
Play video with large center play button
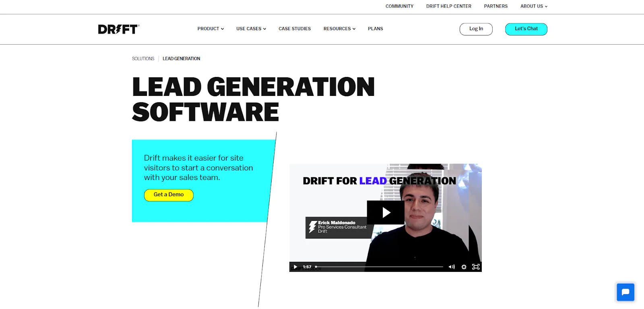(x=386, y=212)
